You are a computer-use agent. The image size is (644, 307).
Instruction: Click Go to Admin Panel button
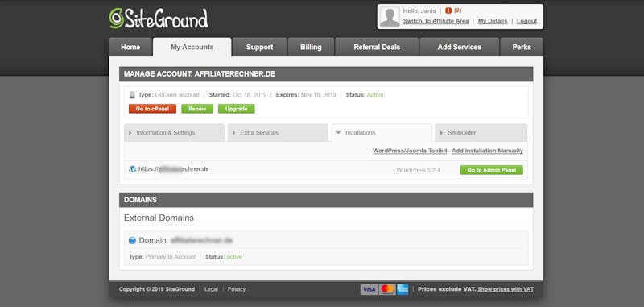pos(492,170)
